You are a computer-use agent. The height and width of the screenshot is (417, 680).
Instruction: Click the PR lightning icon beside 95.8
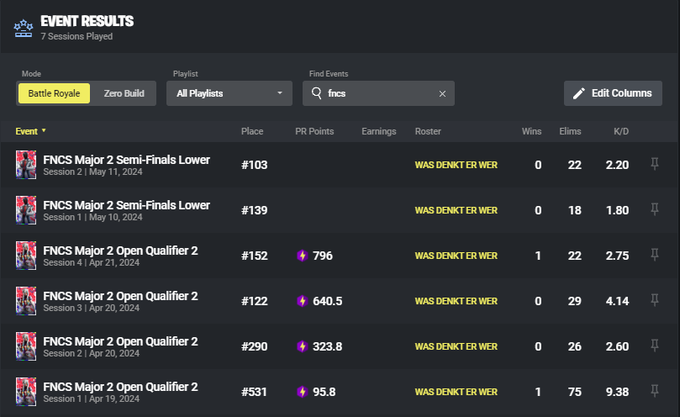[x=302, y=392]
